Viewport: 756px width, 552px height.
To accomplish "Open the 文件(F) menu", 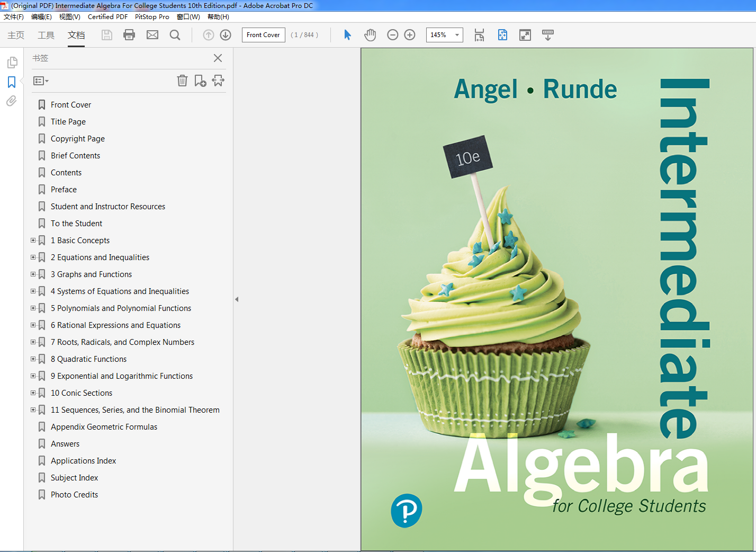I will tap(14, 17).
